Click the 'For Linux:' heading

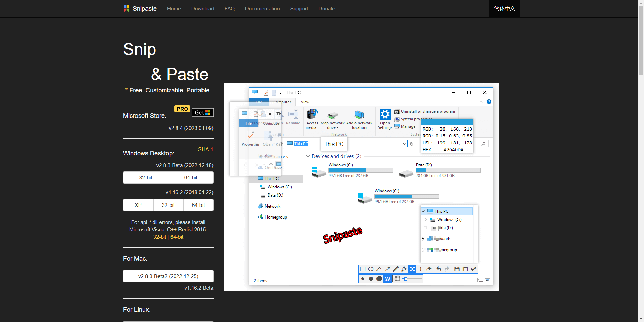[x=137, y=310]
